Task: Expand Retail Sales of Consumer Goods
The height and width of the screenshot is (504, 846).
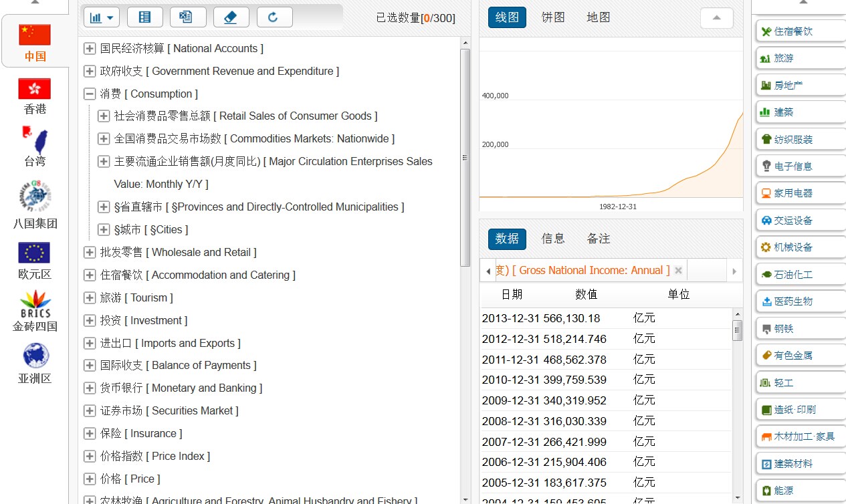Action: [x=104, y=116]
